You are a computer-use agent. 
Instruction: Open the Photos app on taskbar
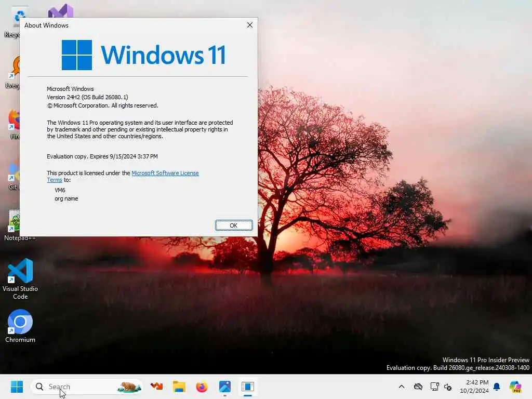click(x=224, y=387)
